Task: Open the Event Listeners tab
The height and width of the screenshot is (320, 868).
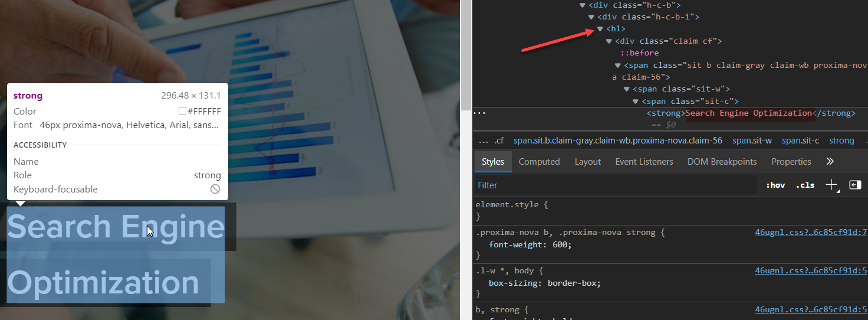Action: click(644, 161)
